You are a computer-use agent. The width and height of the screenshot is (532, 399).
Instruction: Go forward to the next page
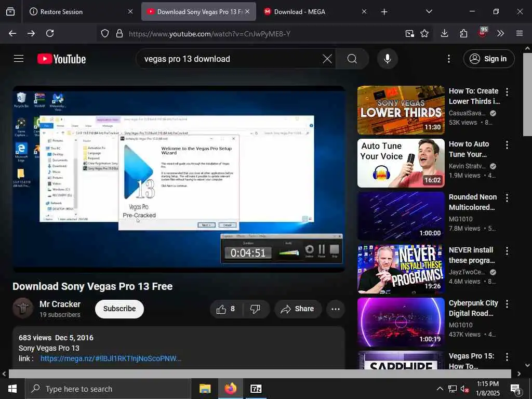click(31, 33)
